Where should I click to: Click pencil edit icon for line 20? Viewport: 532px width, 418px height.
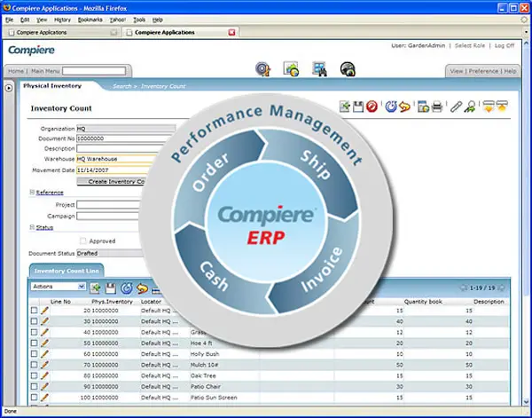coord(44,311)
